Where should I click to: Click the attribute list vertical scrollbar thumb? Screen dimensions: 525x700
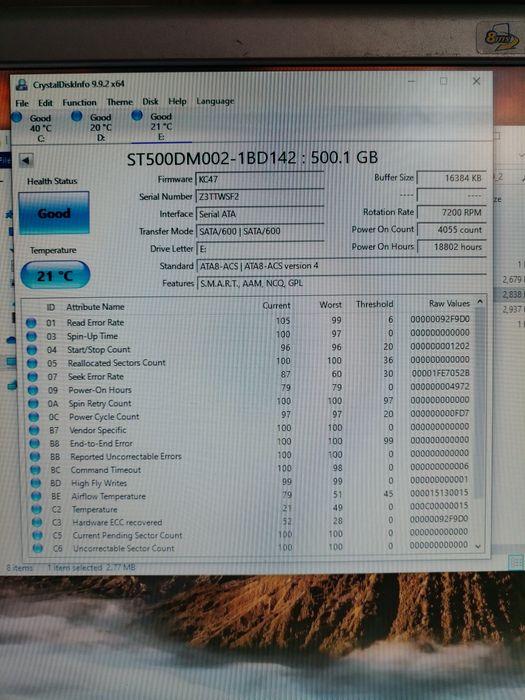tap(479, 402)
